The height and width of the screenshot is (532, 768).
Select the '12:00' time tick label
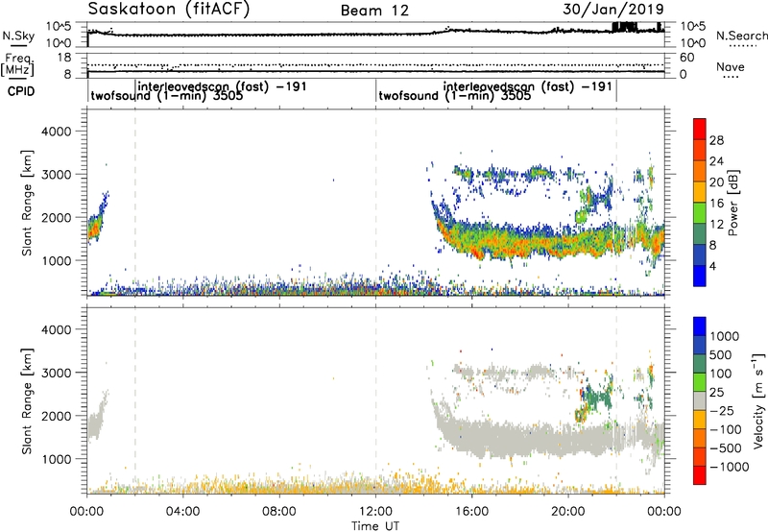click(x=375, y=512)
